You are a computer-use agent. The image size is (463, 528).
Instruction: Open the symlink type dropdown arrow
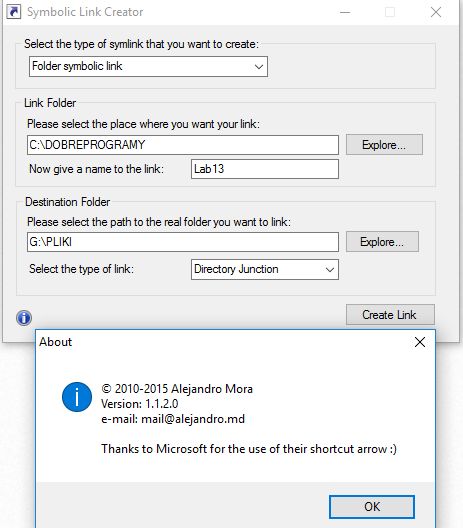(x=259, y=67)
